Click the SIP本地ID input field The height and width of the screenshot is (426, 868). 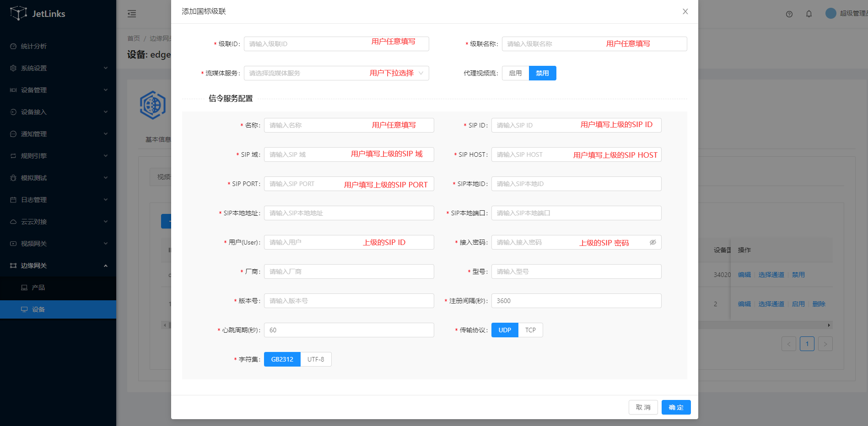tap(576, 184)
